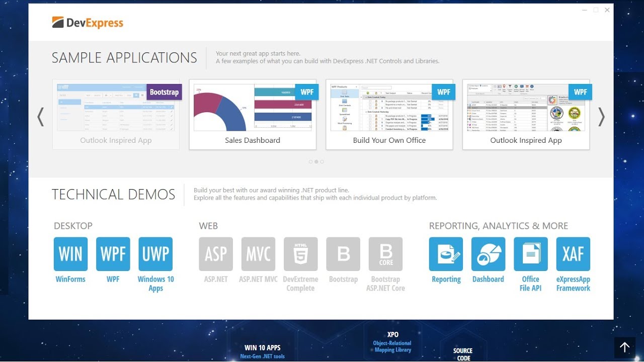Viewport: 644px width, 362px height.
Task: Click the eXpressApp Framework label
Action: pos(573,284)
